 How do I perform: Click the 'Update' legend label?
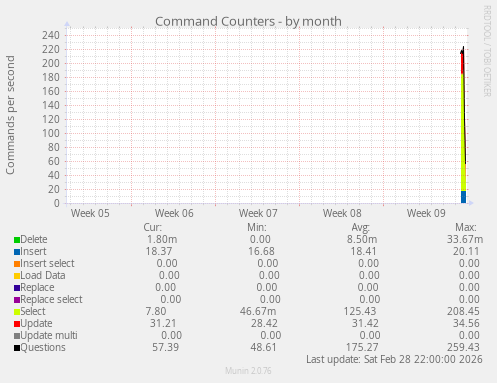pyautogui.click(x=36, y=323)
